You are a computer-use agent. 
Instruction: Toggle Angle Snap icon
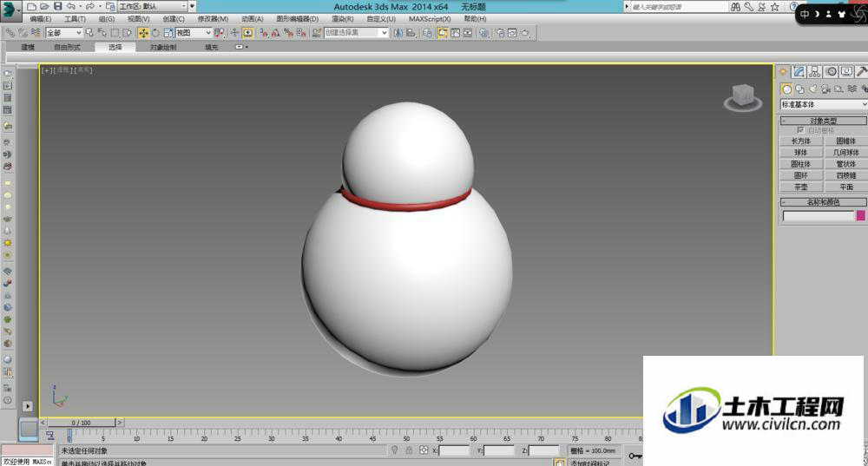[x=276, y=33]
